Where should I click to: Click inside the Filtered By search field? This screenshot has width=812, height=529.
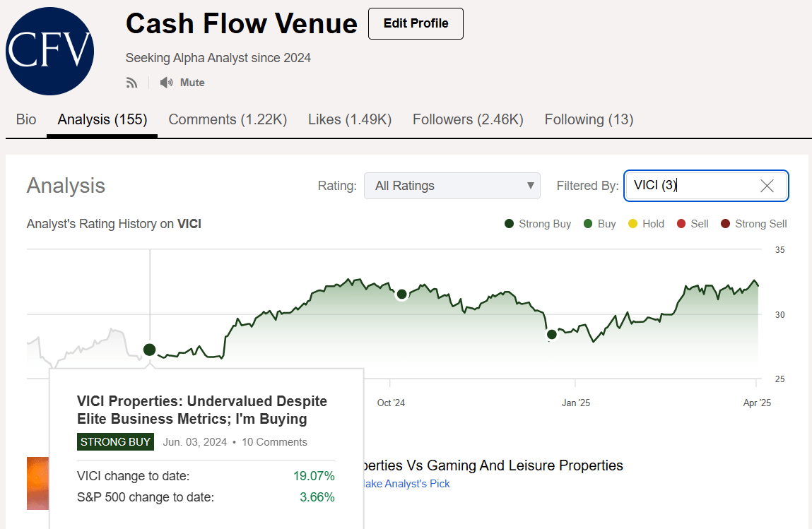point(693,185)
